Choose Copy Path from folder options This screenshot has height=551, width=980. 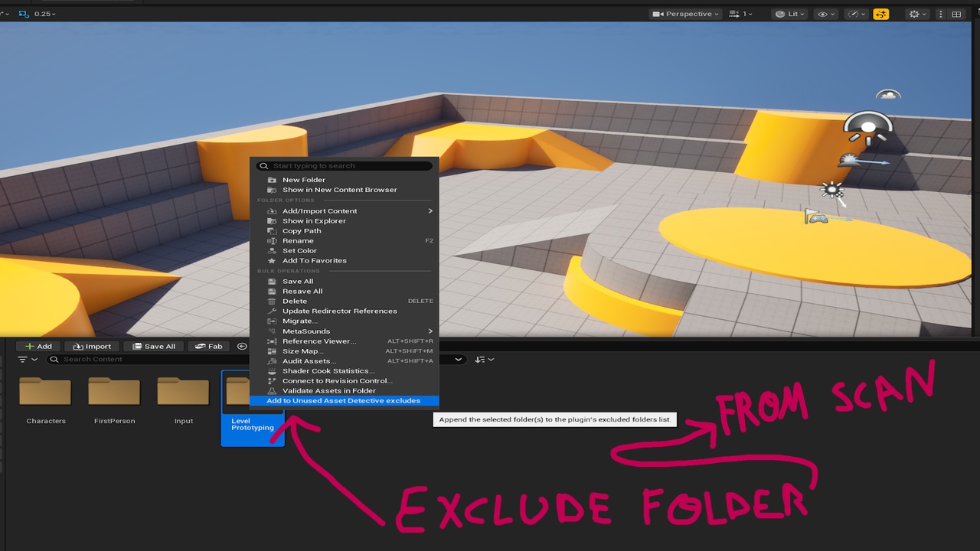pos(345,231)
